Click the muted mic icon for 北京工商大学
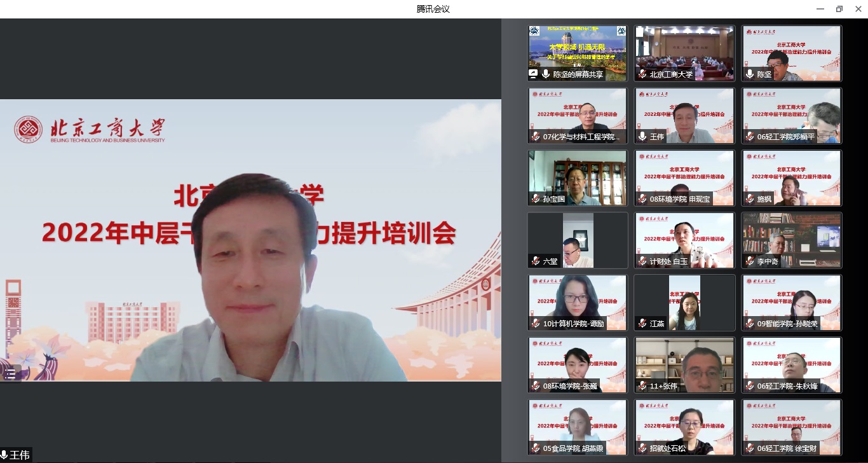This screenshot has height=463, width=868. (642, 74)
